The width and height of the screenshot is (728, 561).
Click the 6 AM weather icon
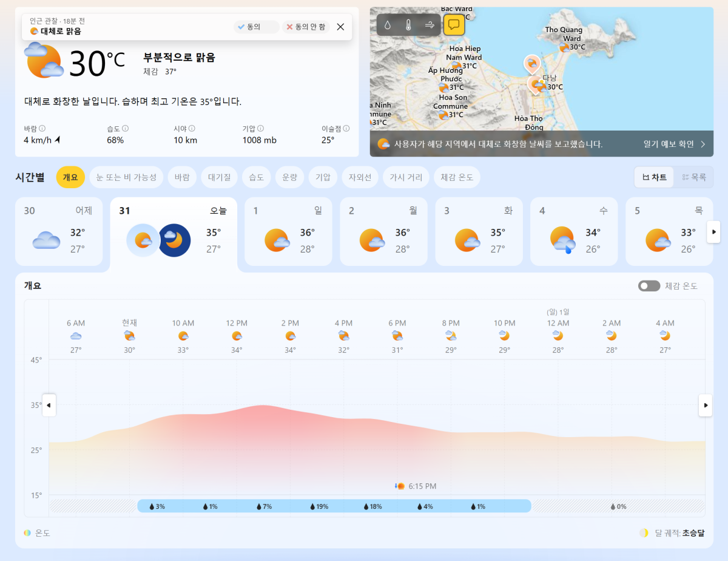pyautogui.click(x=76, y=336)
